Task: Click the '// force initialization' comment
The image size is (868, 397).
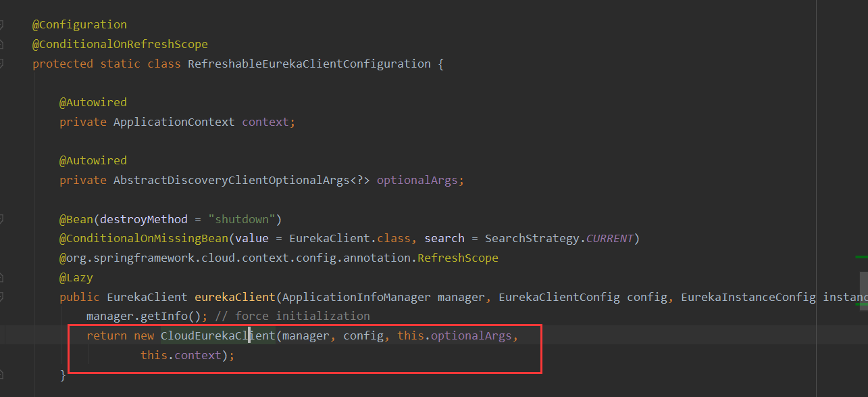Action: point(292,316)
